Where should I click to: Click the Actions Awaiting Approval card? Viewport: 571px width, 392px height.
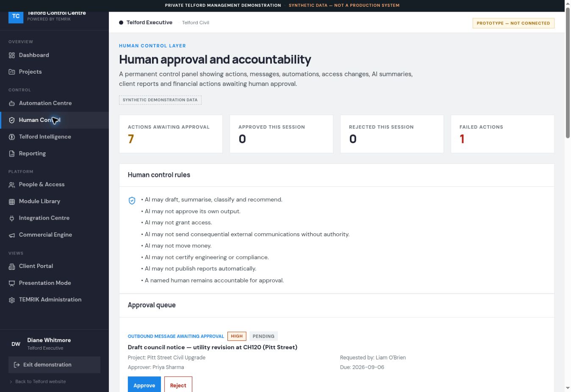[171, 134]
